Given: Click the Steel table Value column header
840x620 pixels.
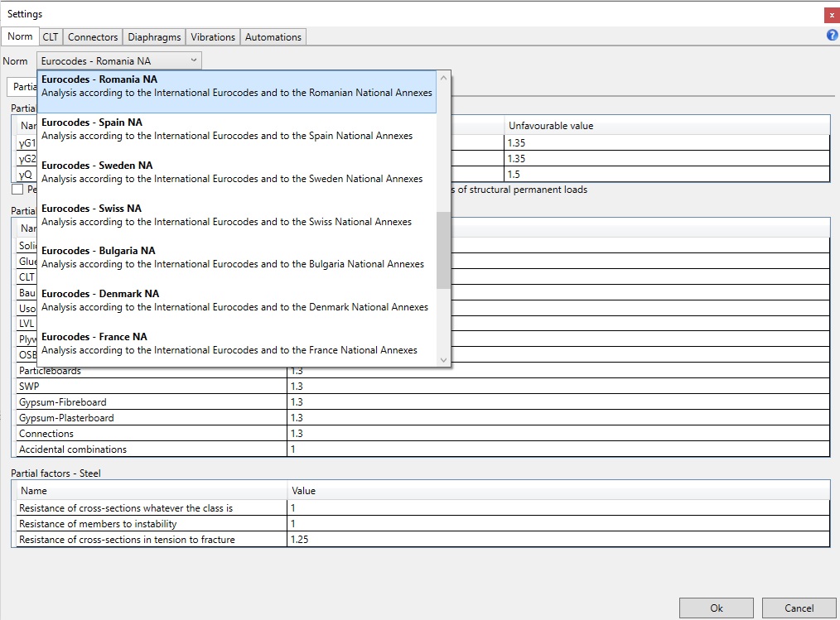Looking at the screenshot, I should (x=558, y=490).
